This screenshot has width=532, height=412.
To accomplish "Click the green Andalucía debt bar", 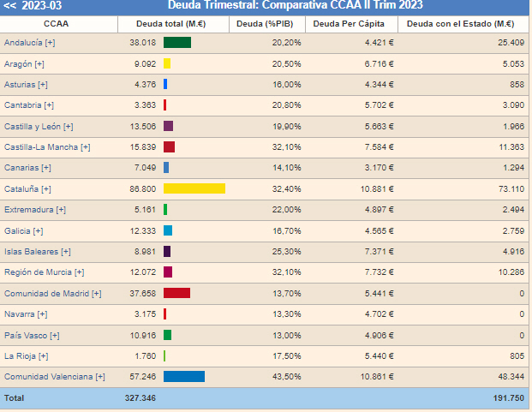I will pos(176,42).
